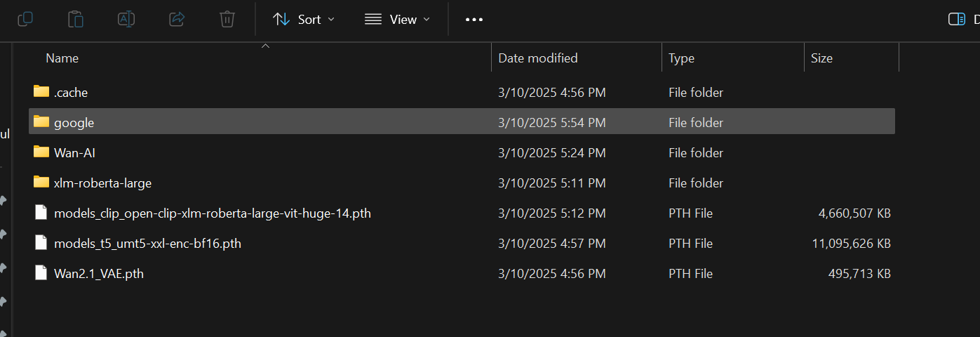Click the Size column header

tap(821, 58)
